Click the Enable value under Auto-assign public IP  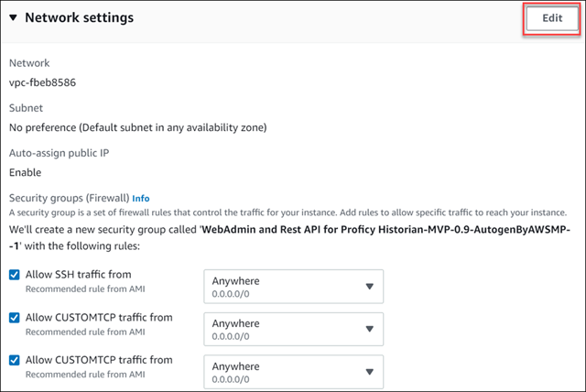[25, 172]
